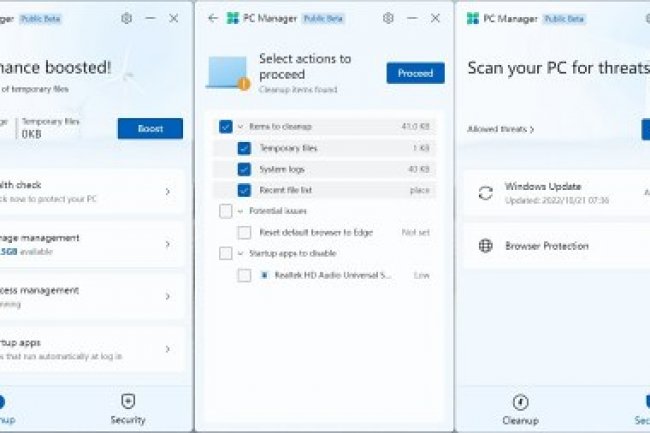Click the Realtek HD Audio app icon

[x=264, y=275]
